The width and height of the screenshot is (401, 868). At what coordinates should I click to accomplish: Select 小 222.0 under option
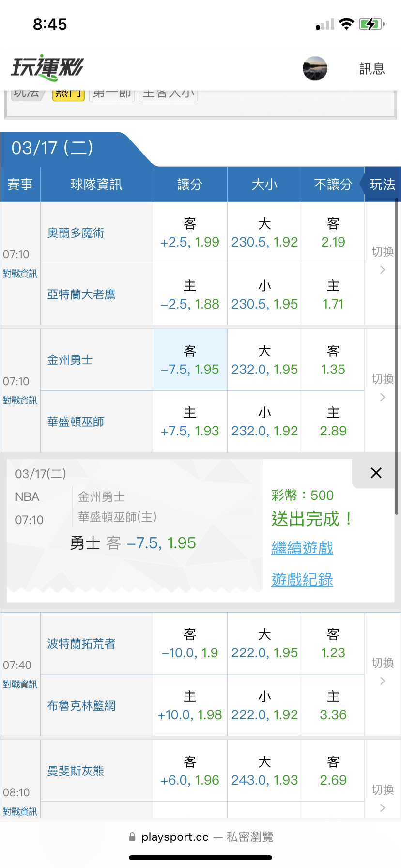click(264, 706)
